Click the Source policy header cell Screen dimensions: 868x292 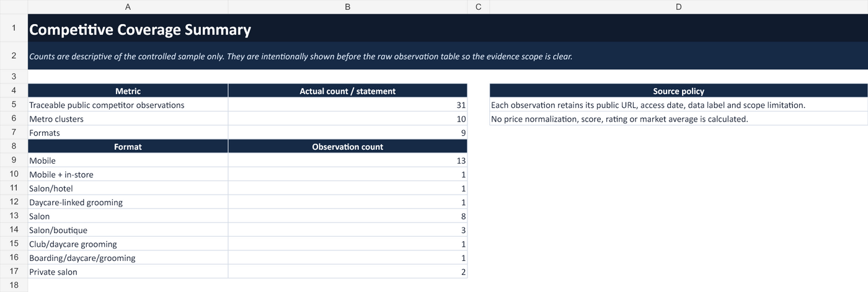[678, 91]
